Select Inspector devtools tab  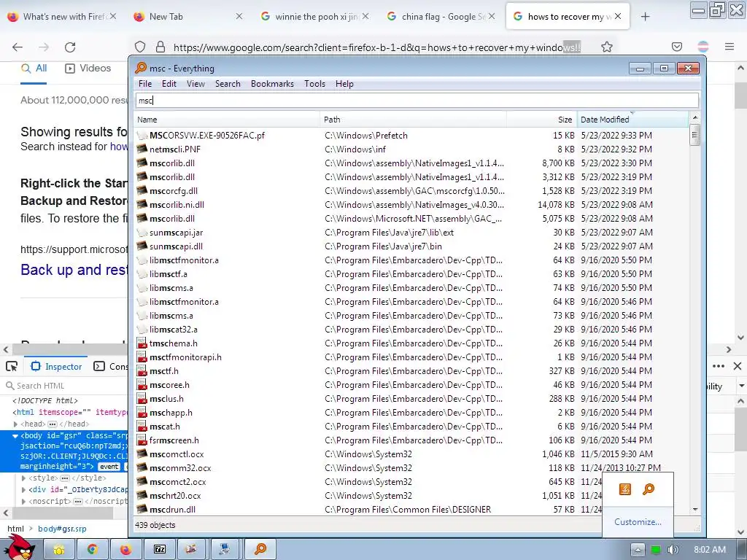(x=56, y=366)
